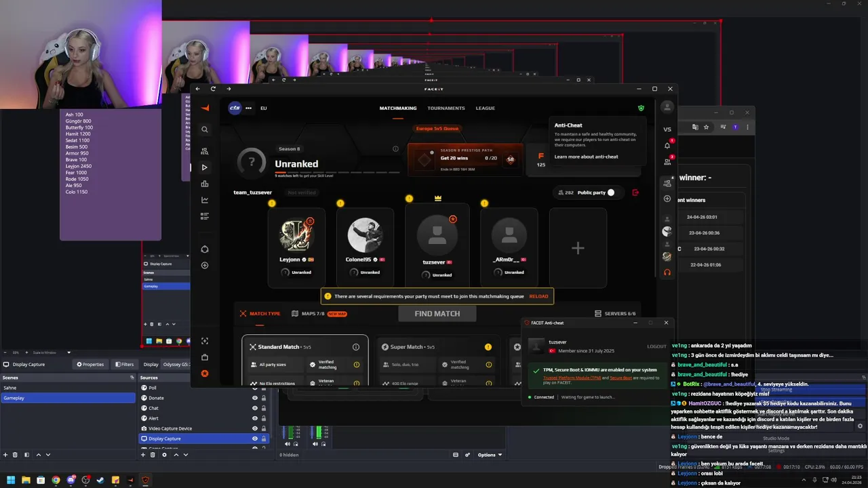Open Discord from the Windows taskbar
Image resolution: width=868 pixels, height=488 pixels.
[71, 480]
